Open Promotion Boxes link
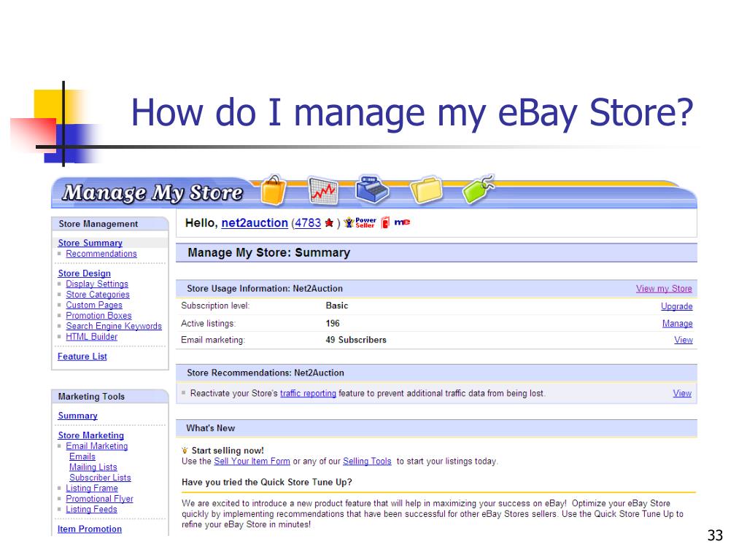This screenshot has height=560, width=747. [x=98, y=315]
